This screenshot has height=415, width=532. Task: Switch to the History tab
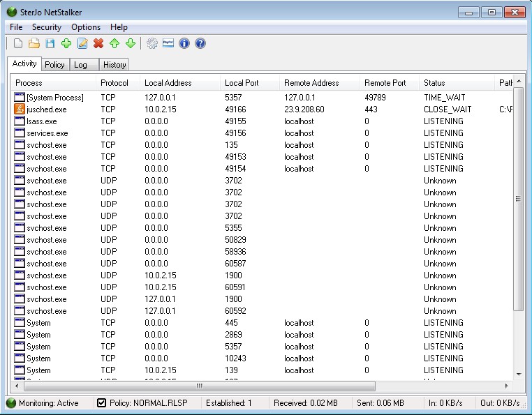114,65
